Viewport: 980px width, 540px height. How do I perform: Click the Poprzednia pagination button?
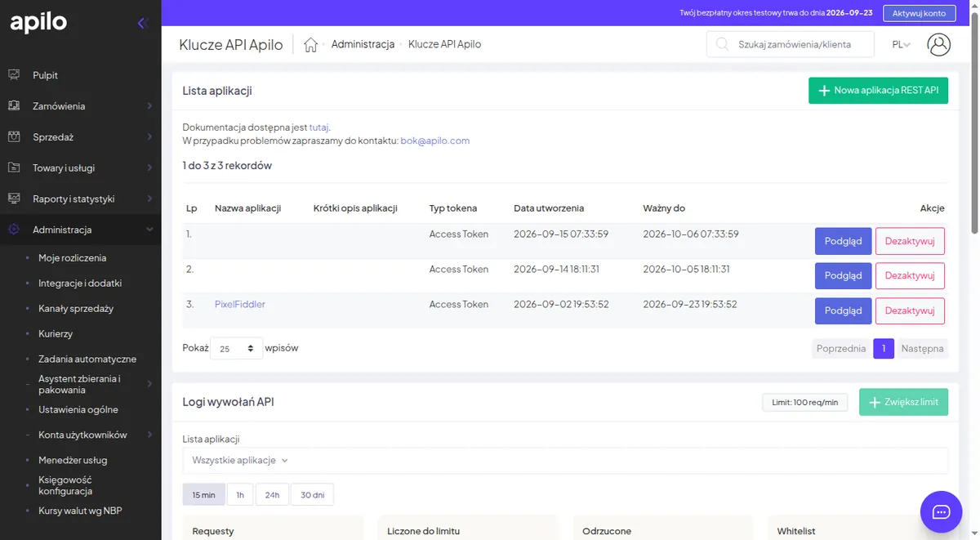pos(841,349)
